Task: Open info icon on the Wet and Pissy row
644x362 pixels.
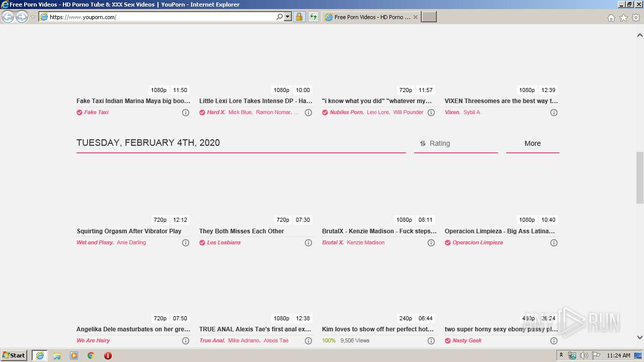Action: pyautogui.click(x=186, y=243)
